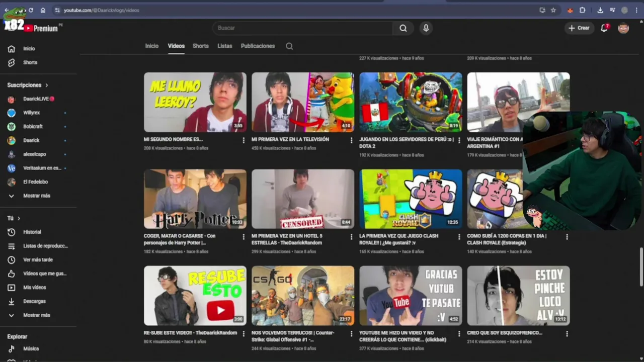Open title LA PRIMERA VEZ QUE JUEGO CLASH ROYALE
The width and height of the screenshot is (644, 362).
[x=398, y=239]
